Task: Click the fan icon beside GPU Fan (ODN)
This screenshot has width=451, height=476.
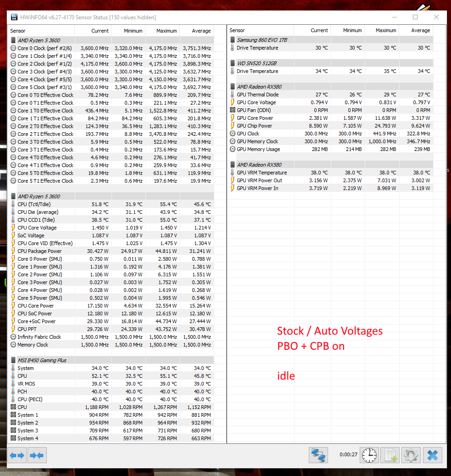Action: [233, 110]
